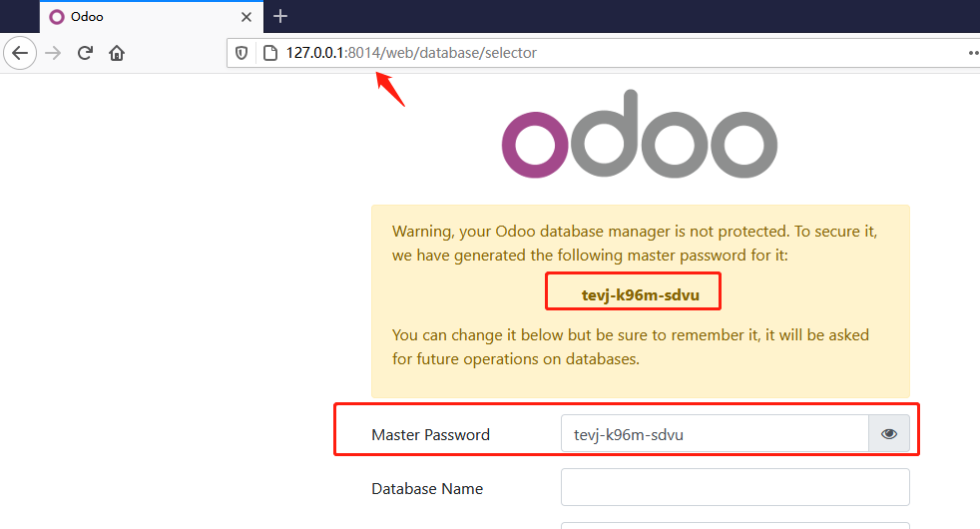Click the browser forward arrow button
Viewport: 980px width, 529px height.
(54, 53)
